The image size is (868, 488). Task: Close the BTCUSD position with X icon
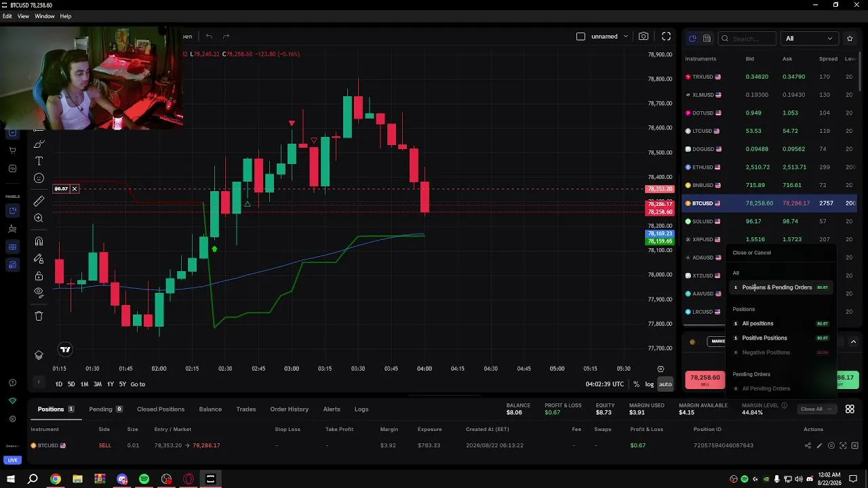tap(854, 446)
